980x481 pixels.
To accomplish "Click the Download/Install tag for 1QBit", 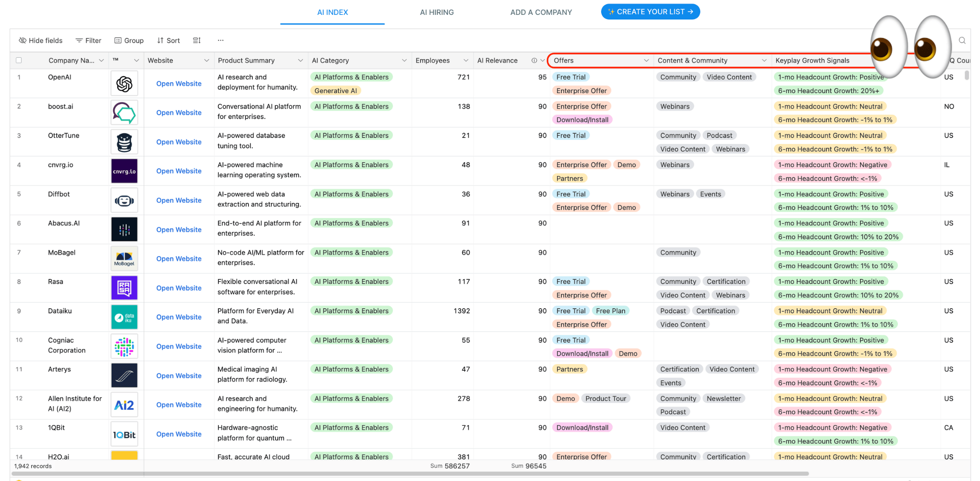I will [582, 428].
